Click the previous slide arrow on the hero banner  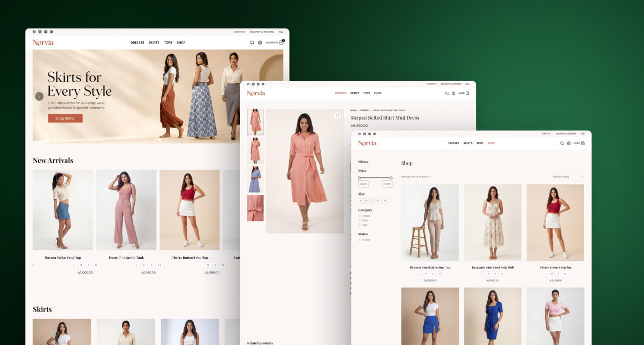[x=39, y=96]
